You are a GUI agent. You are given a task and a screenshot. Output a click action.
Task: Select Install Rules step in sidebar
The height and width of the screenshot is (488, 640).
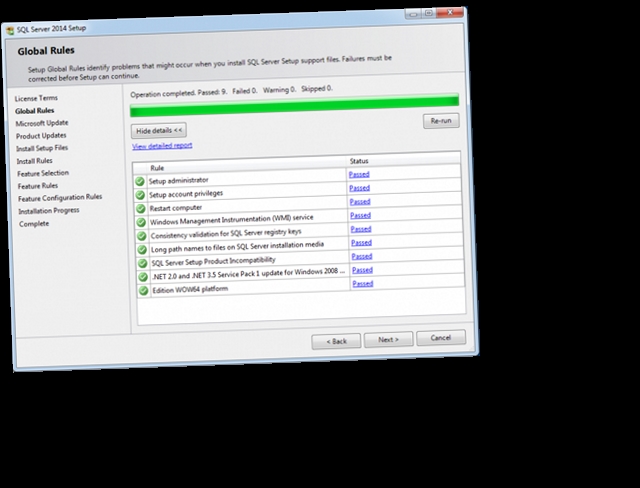click(x=34, y=161)
